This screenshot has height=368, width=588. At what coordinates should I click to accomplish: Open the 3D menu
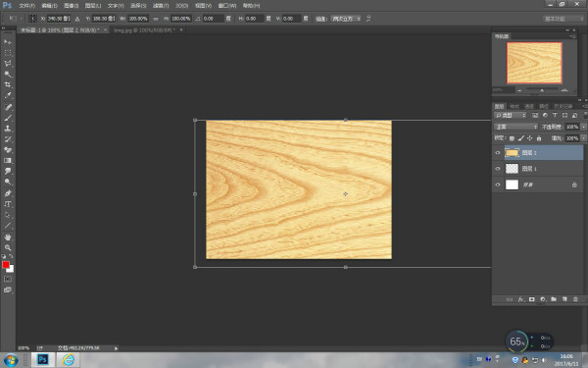[182, 6]
